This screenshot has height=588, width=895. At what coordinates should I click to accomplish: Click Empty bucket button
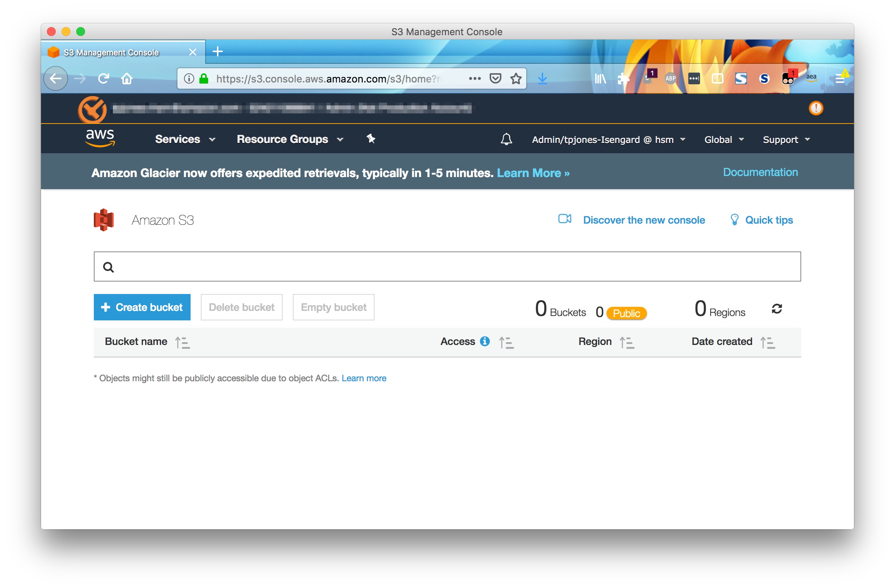[x=334, y=307]
